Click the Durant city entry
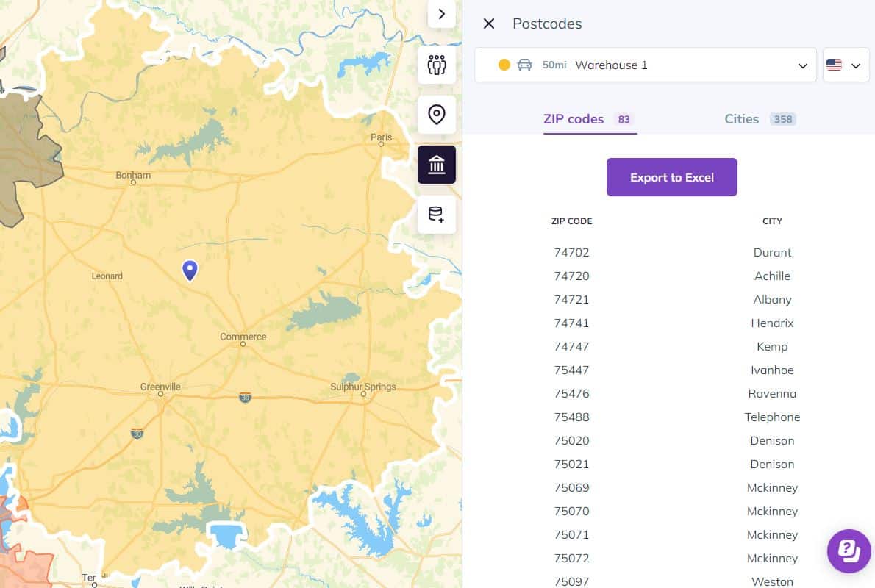Viewport: 875px width, 588px height. 772,252
